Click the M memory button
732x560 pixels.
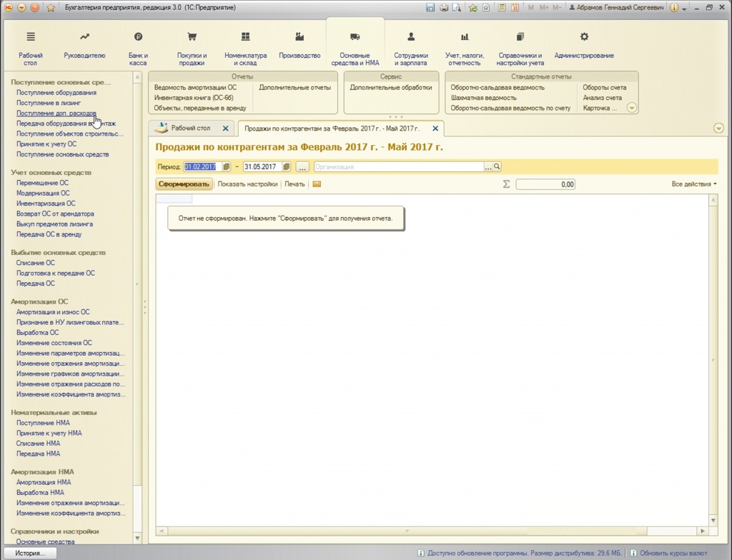[531, 7]
